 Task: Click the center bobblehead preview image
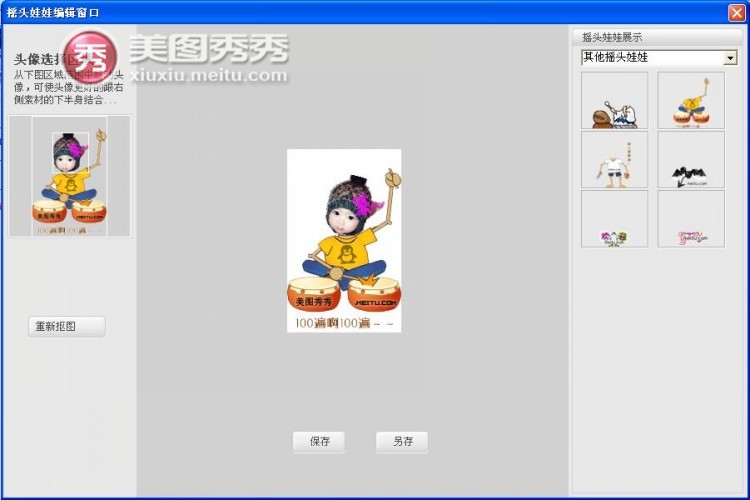coord(344,241)
